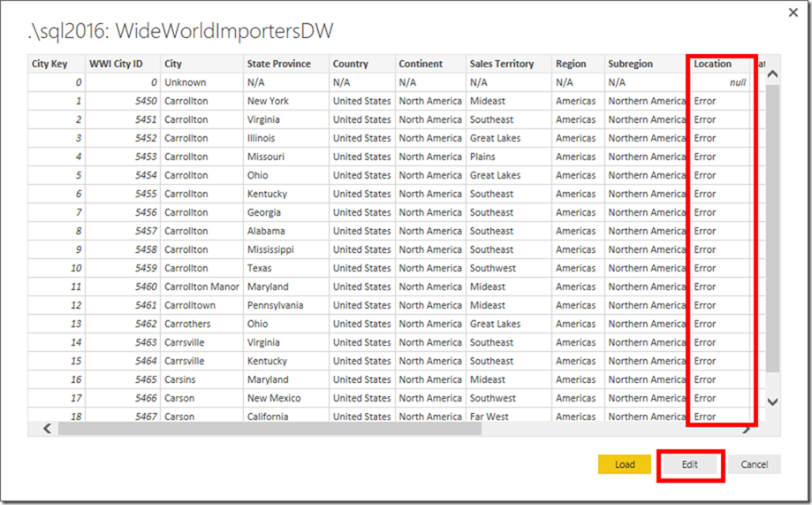
Task: Click the Americas cell in Georgia row
Action: click(578, 212)
